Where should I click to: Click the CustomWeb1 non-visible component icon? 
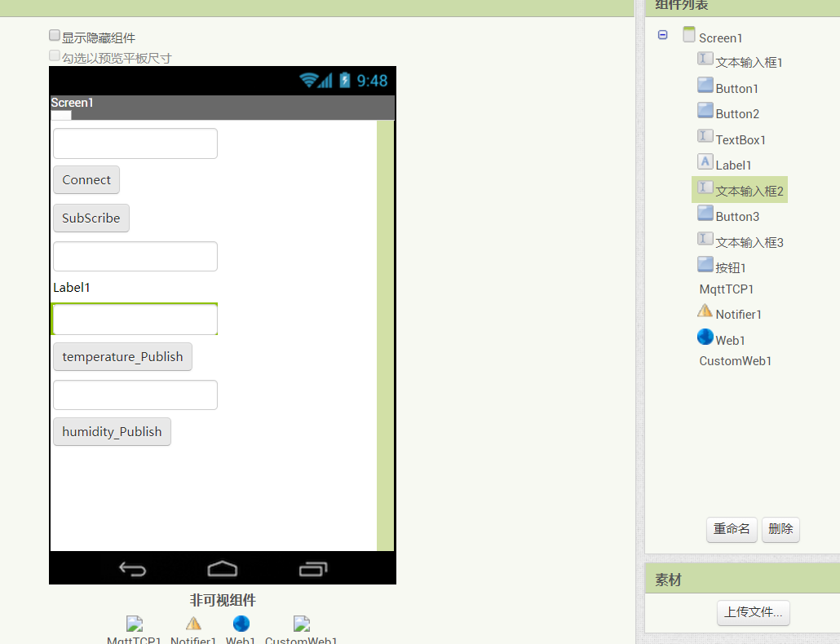(x=302, y=624)
